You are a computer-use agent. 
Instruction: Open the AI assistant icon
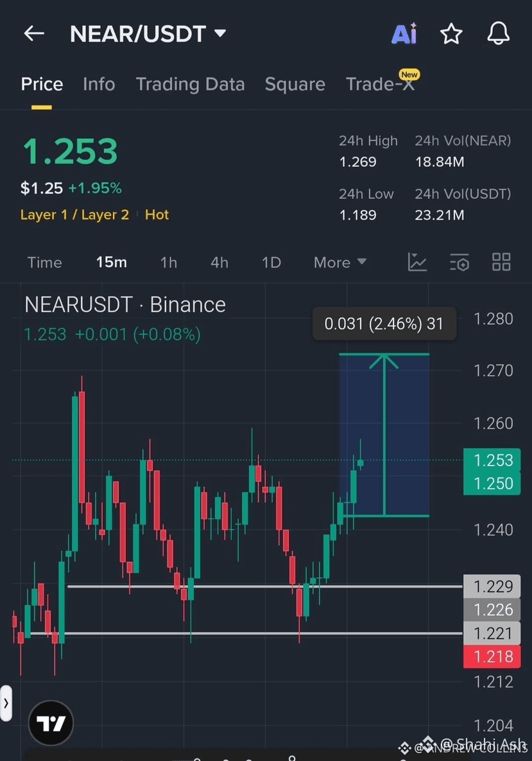click(404, 33)
